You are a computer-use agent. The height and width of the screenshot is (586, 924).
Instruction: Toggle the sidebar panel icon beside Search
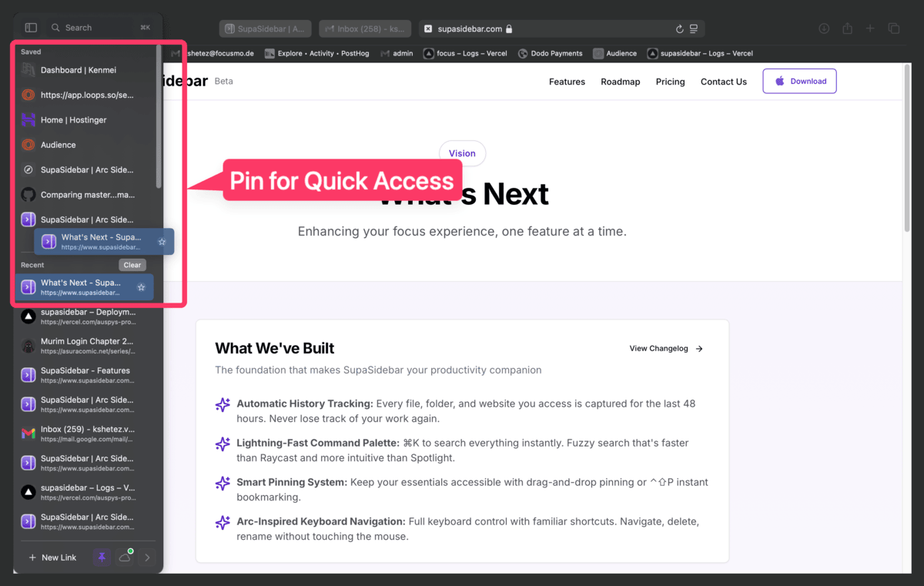[31, 28]
